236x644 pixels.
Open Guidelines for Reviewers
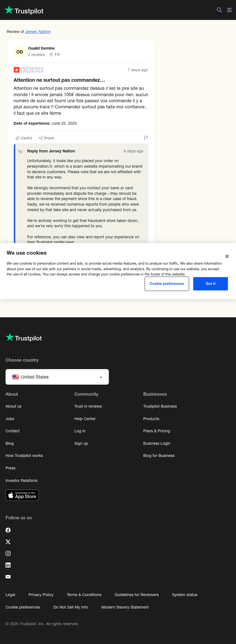point(137,595)
